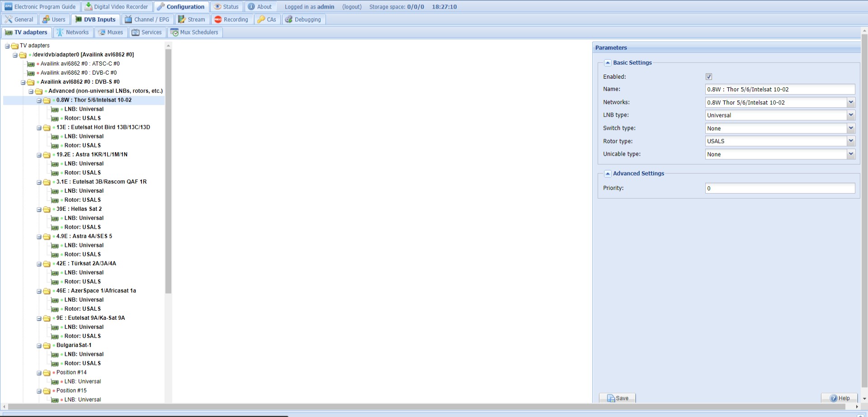Screen dimensions: 868x417
Task: Open the Help panel
Action: tap(840, 398)
